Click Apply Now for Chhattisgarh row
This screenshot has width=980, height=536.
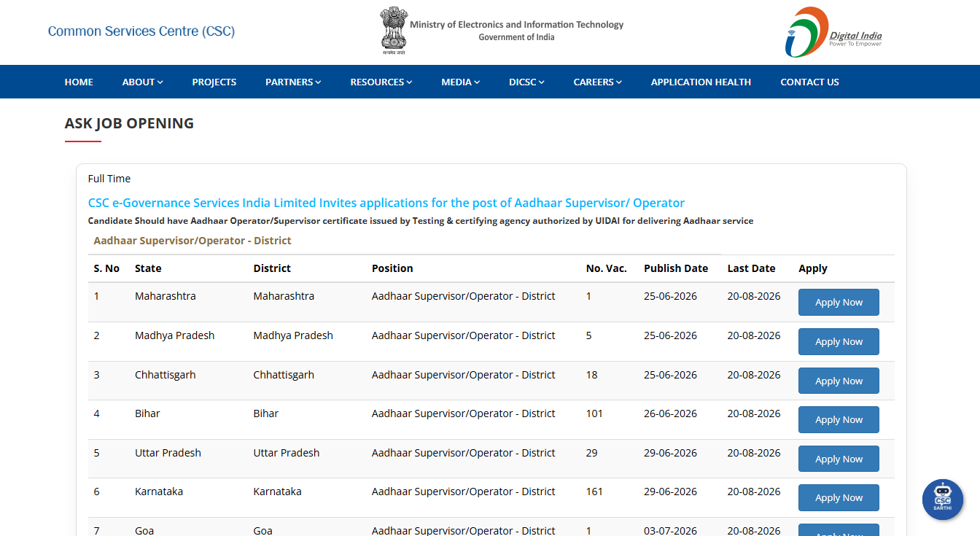839,381
